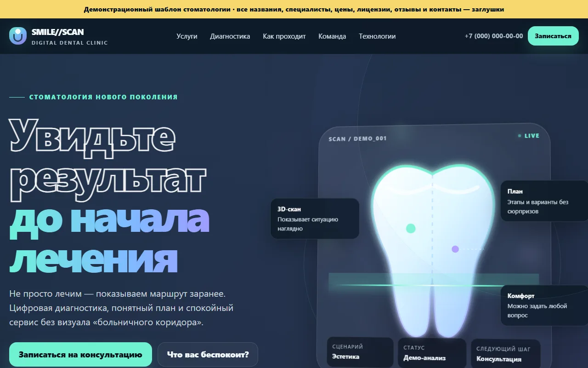Call the phone number +7 (000) 000-00-00
This screenshot has height=368, width=588.
pos(494,36)
